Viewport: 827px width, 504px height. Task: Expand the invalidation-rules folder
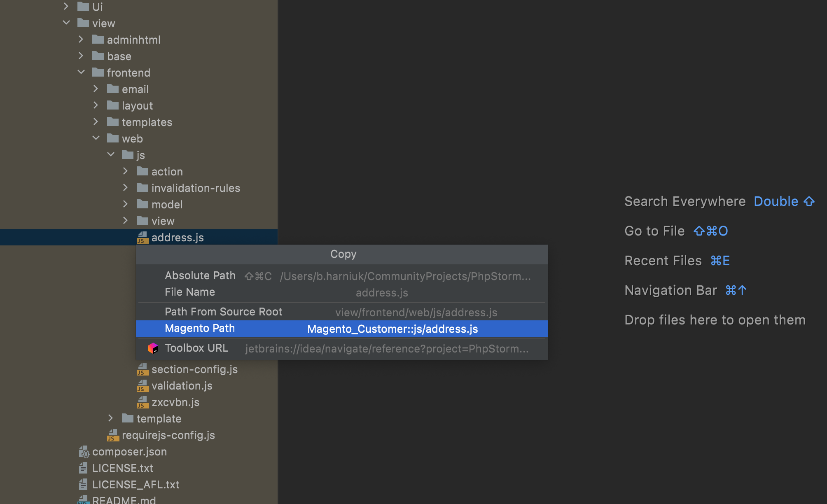pyautogui.click(x=126, y=188)
